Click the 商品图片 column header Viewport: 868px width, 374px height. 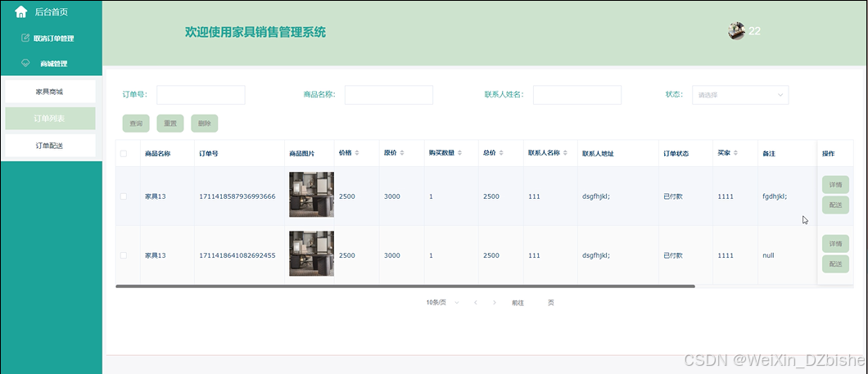pyautogui.click(x=302, y=154)
